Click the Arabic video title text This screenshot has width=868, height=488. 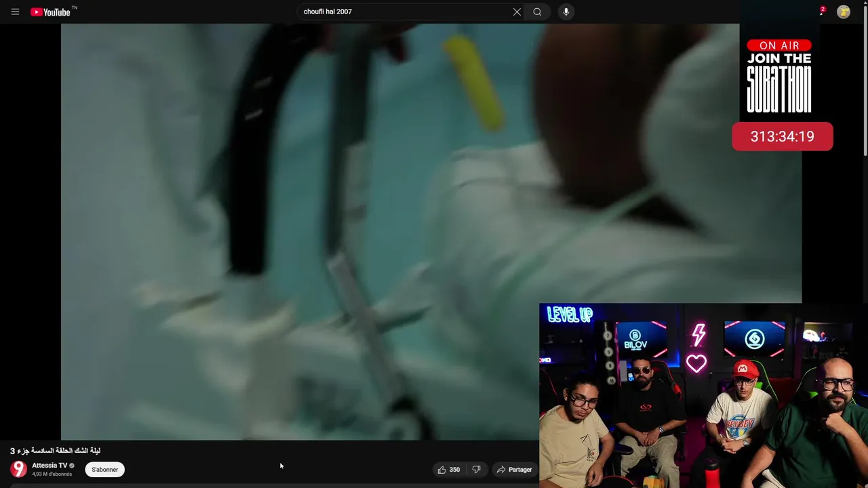point(56,451)
